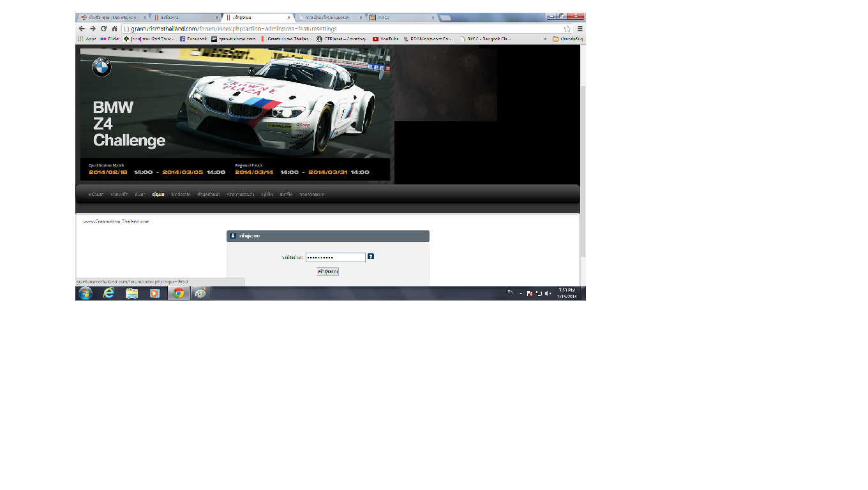Open the Windows Start menu

(x=85, y=293)
